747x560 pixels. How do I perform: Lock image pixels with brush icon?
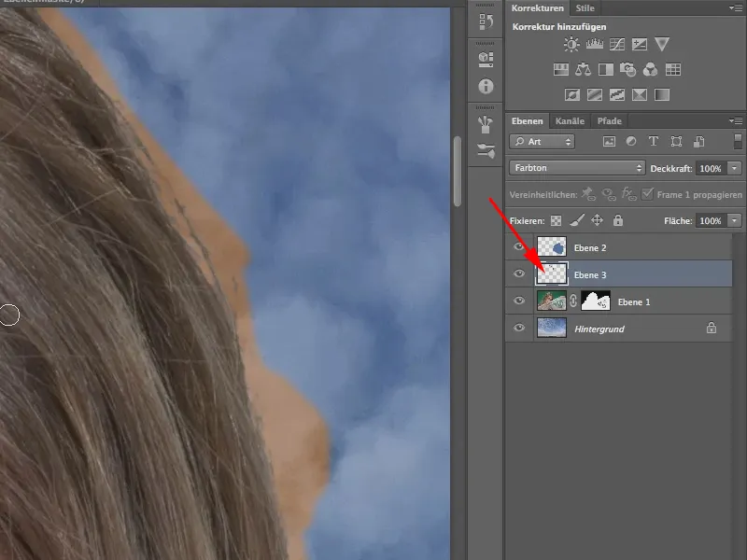tap(577, 220)
